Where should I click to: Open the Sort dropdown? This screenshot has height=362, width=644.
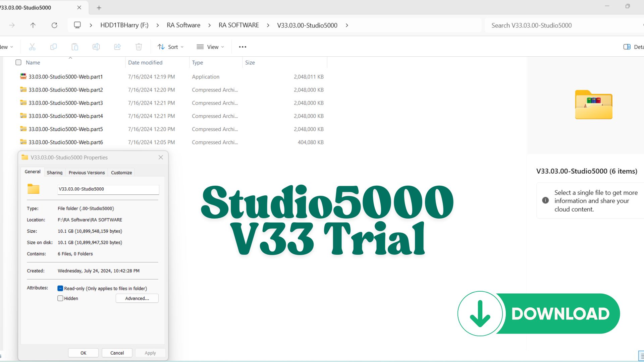coord(170,47)
